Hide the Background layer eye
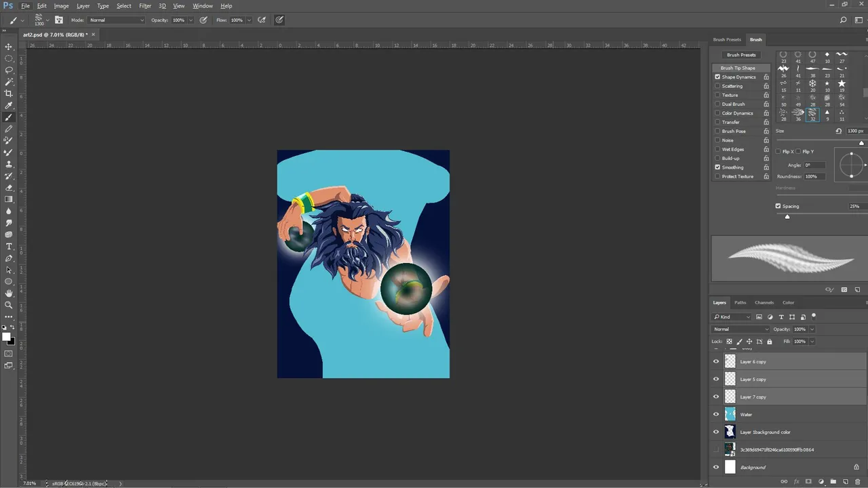The image size is (868, 488). (x=716, y=467)
